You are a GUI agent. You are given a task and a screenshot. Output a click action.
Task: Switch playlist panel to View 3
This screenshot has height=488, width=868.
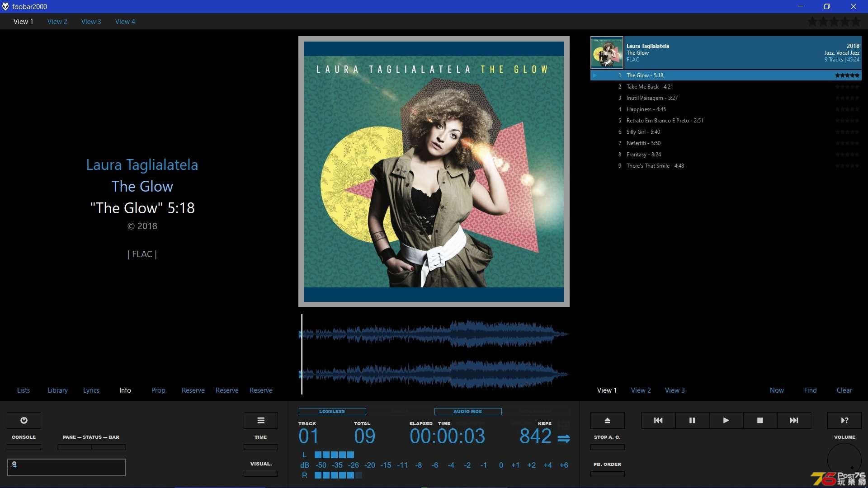675,390
